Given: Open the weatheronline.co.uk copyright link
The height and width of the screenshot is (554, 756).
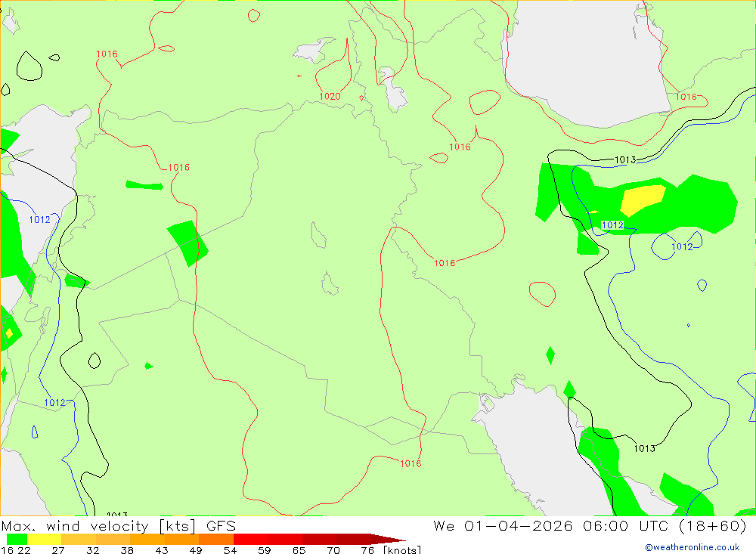Looking at the screenshot, I should pyautogui.click(x=692, y=547).
